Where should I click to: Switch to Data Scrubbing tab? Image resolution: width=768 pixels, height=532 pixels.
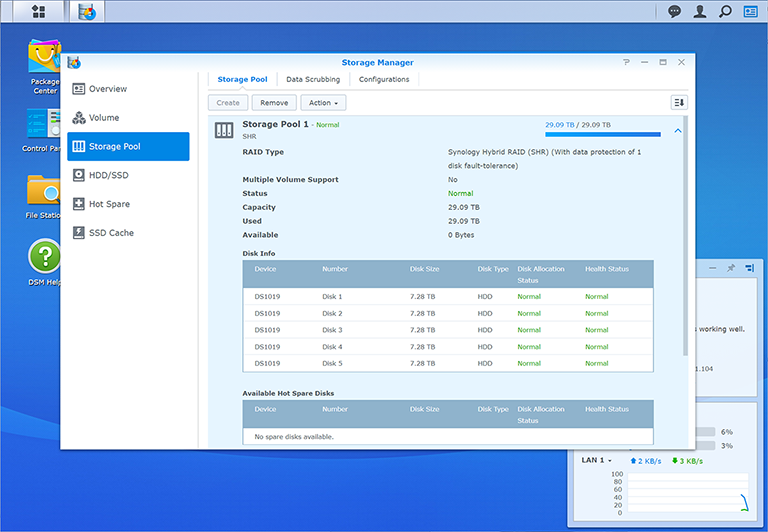(x=313, y=79)
